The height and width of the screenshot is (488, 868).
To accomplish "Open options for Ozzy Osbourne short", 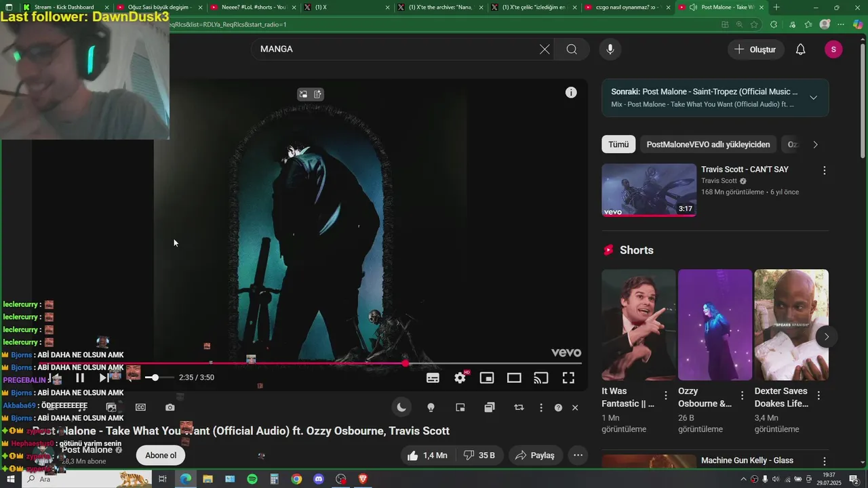I will [742, 395].
